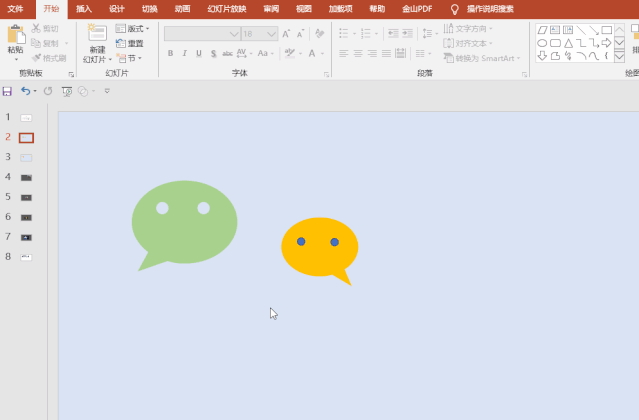This screenshot has width=639, height=420.
Task: Open the 切换 transitions tab
Action: click(x=150, y=9)
